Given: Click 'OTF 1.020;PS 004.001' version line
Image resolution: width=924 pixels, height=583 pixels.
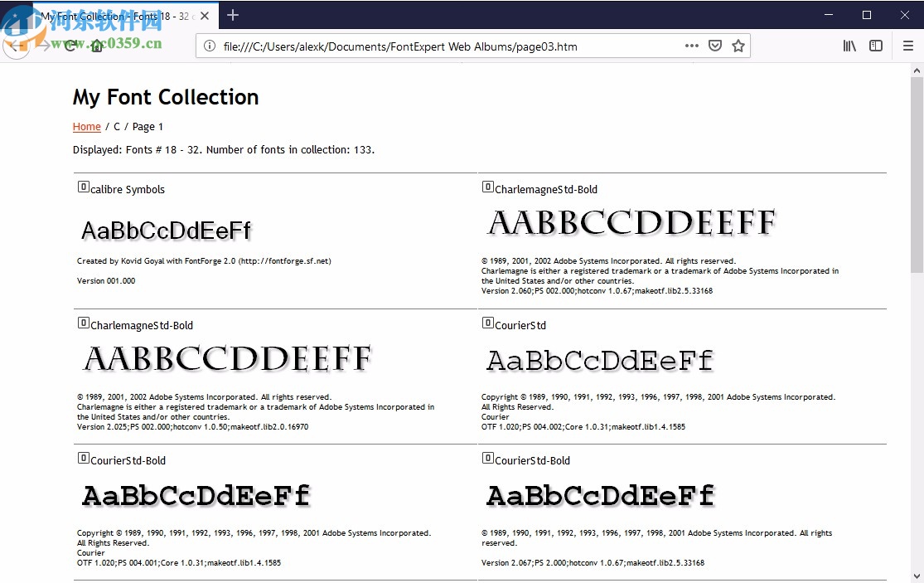Looking at the screenshot, I should pos(179,563).
